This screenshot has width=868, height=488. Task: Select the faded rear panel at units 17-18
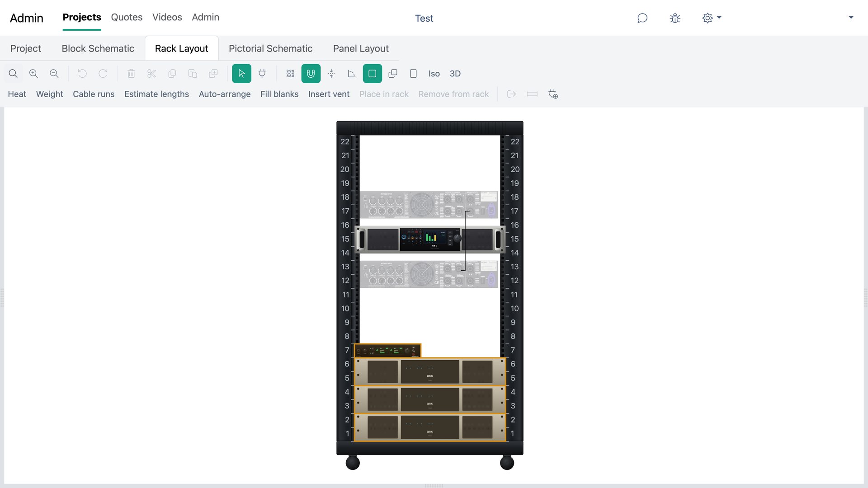pyautogui.click(x=429, y=205)
